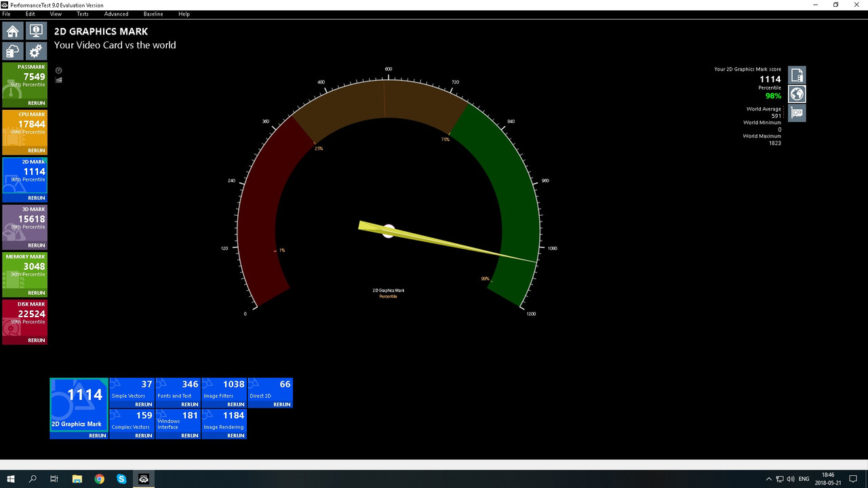
Task: Open the 3D Mark 15618 tile
Action: point(25,227)
